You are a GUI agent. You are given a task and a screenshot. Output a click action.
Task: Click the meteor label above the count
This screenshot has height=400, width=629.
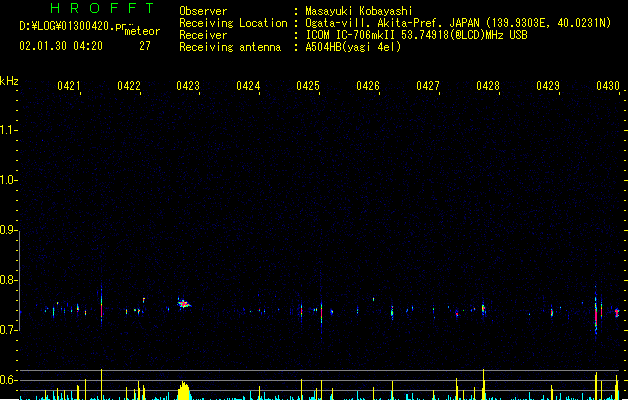142,31
